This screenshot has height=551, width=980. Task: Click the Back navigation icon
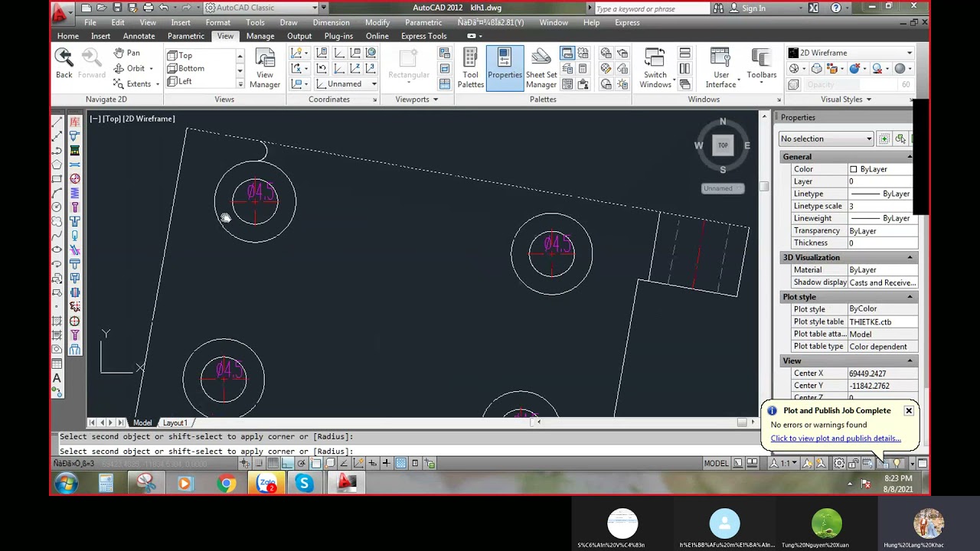[64, 64]
